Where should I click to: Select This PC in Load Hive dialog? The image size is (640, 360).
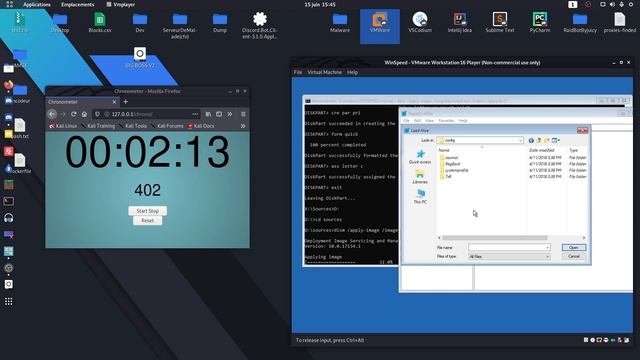click(420, 196)
